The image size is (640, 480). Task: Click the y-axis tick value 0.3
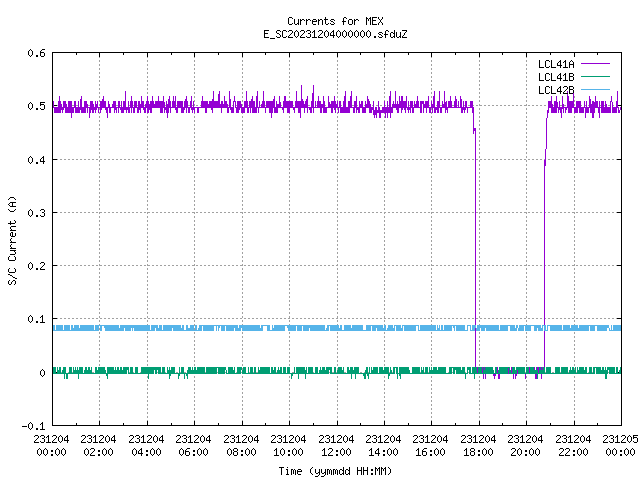tap(36, 213)
